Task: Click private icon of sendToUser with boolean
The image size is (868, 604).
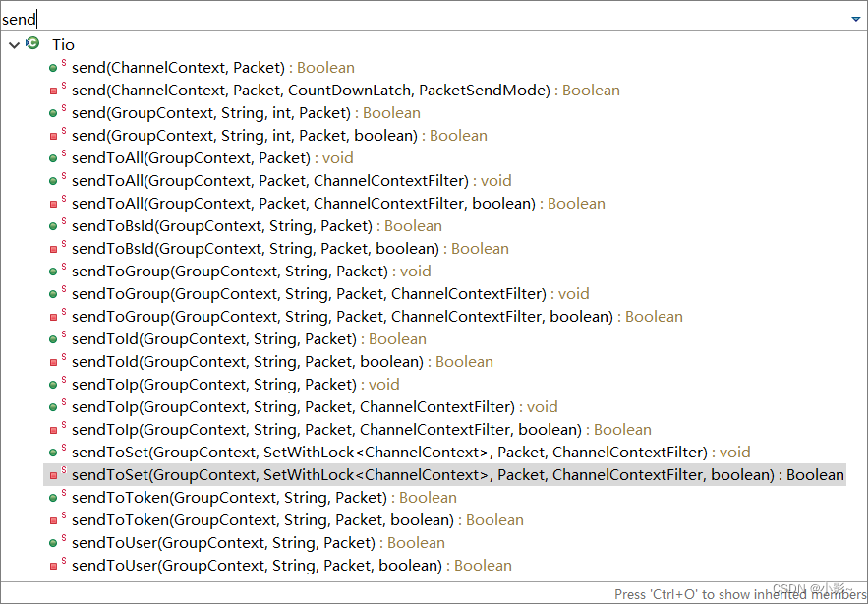Action: coord(53,567)
